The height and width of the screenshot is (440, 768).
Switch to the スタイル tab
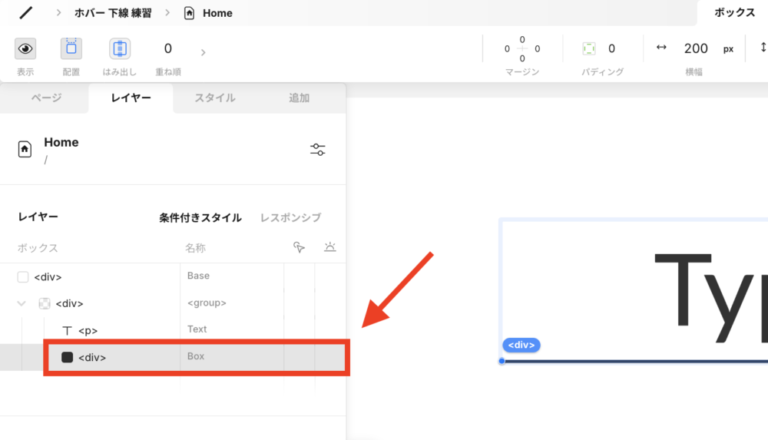[215, 98]
